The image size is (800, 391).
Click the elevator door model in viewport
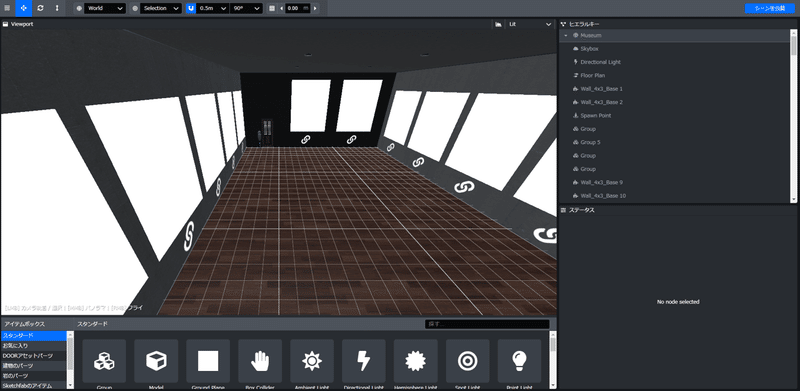[x=267, y=132]
